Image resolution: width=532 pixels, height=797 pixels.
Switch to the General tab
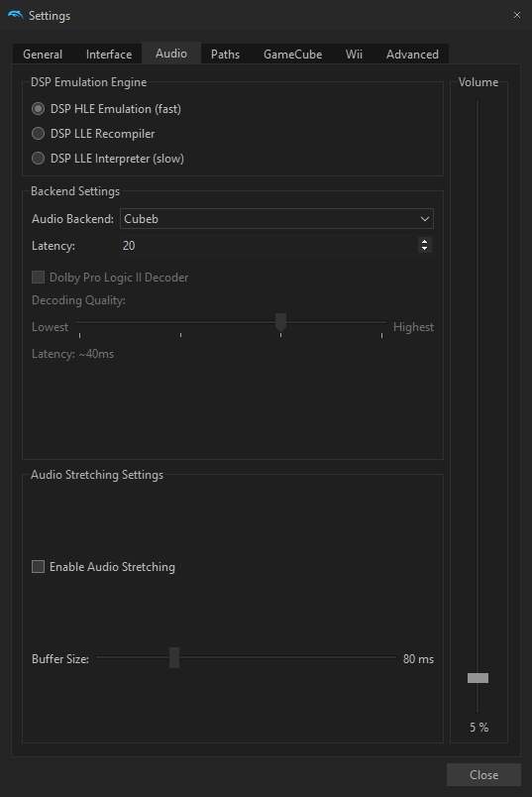coord(43,55)
